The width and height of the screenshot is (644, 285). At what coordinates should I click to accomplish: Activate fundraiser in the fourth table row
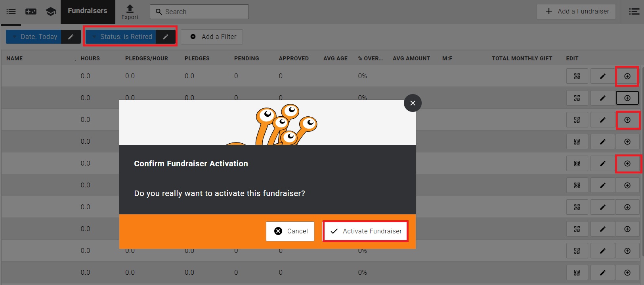627,142
